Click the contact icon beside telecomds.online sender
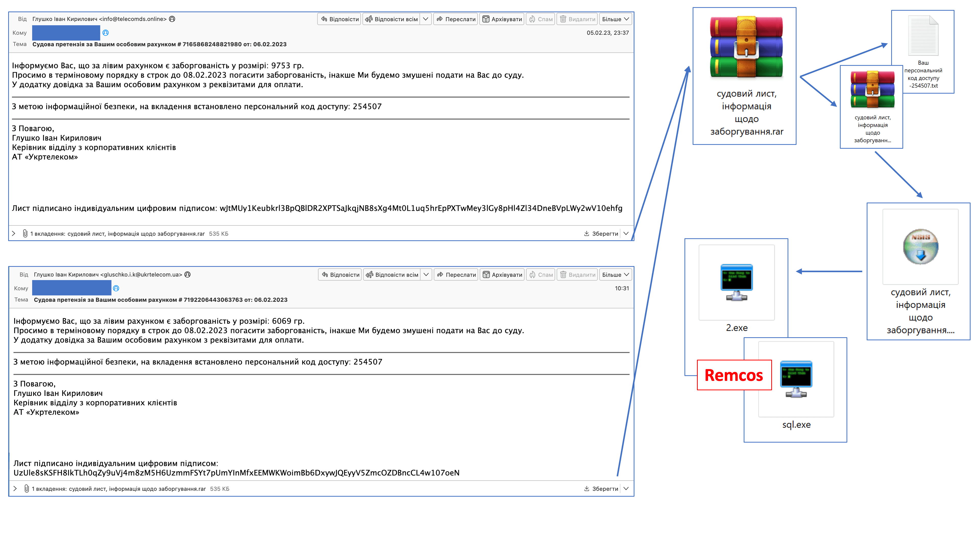Screen dimensions: 980x551 coord(172,19)
